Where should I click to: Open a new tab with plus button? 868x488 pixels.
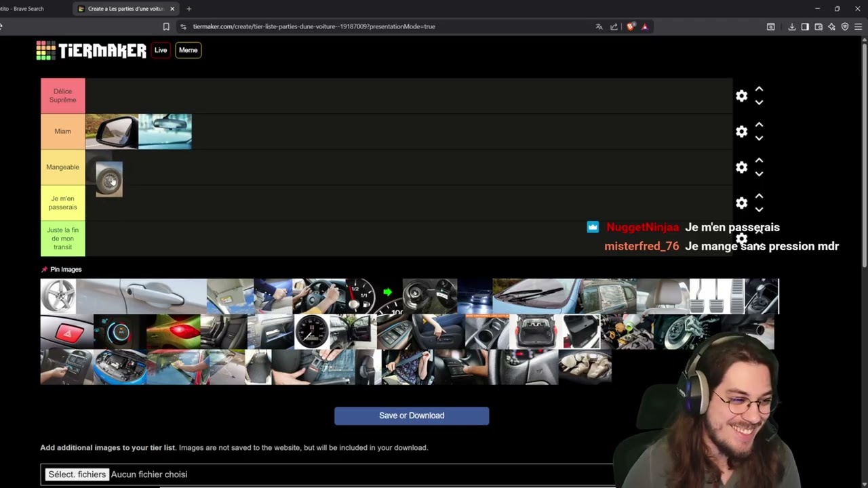(189, 9)
